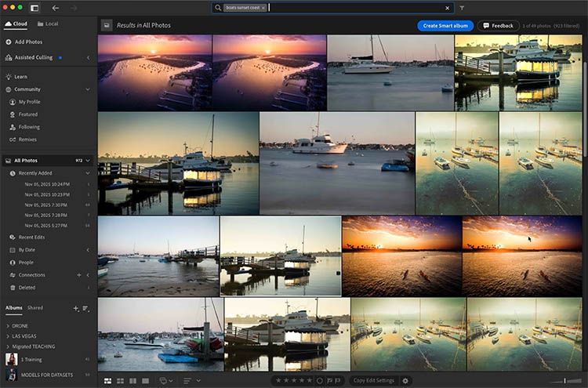Open the settings gear beside Copy Edit Settings
The height and width of the screenshot is (388, 588).
tap(405, 380)
